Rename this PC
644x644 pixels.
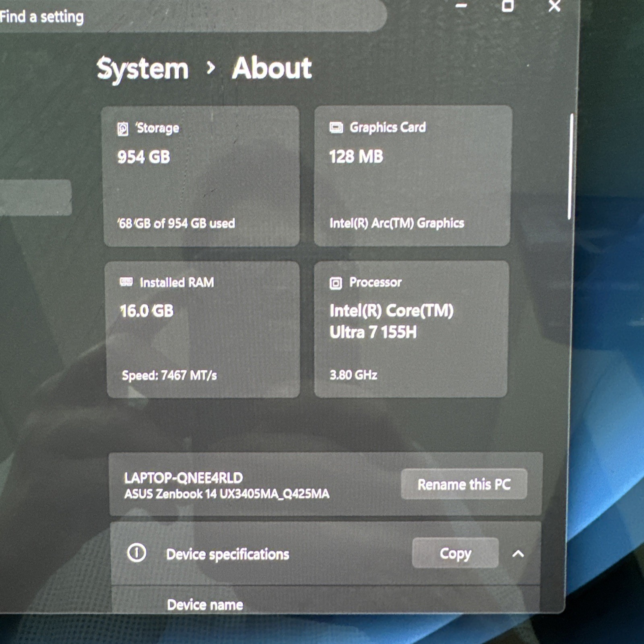click(464, 484)
